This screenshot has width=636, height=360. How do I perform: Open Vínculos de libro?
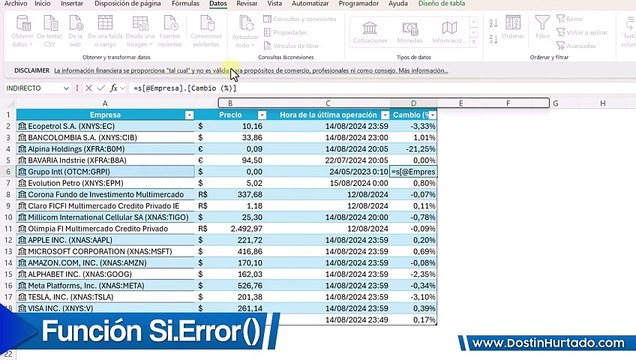pyautogui.click(x=291, y=46)
